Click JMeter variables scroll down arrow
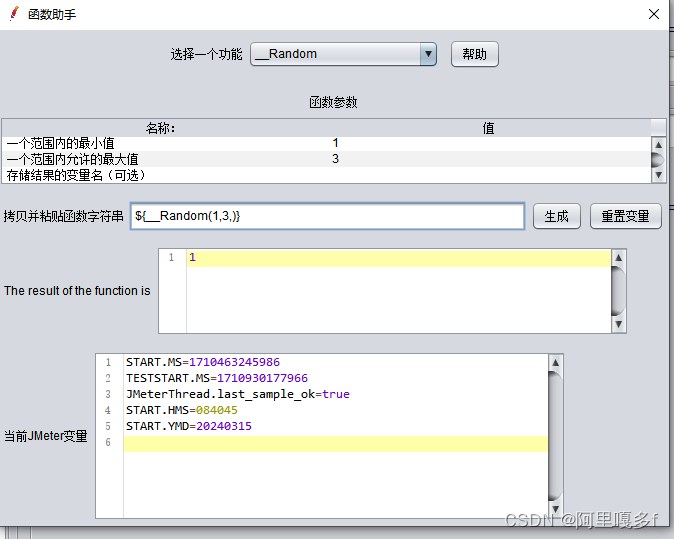The image size is (674, 539). point(555,509)
